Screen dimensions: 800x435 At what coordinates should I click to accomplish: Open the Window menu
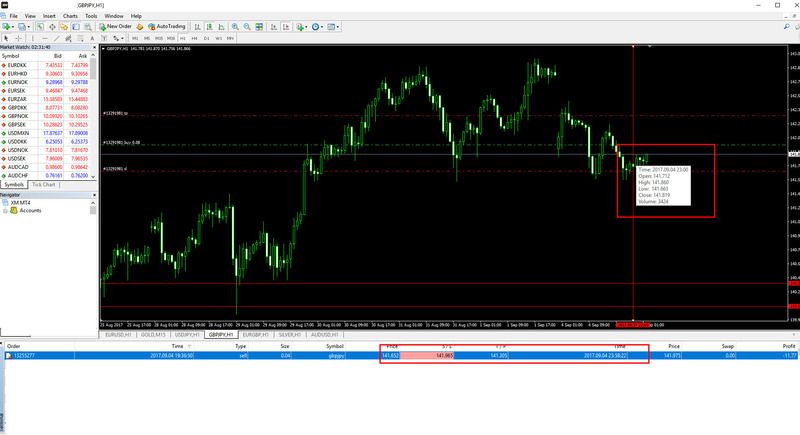pos(114,16)
